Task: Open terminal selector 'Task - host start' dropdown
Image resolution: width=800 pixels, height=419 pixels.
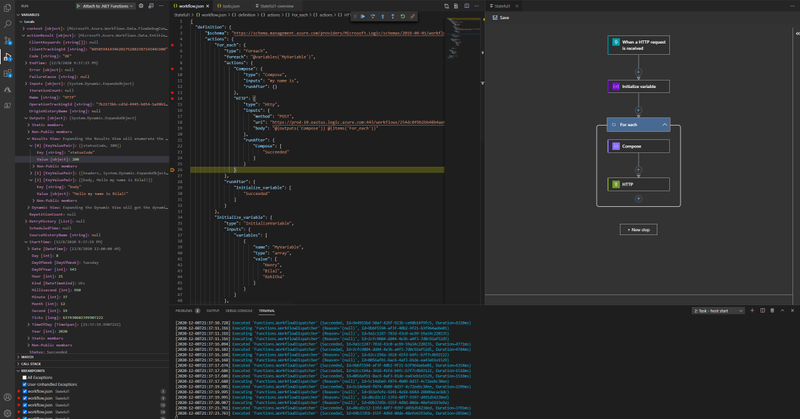Action: pyautogui.click(x=718, y=310)
